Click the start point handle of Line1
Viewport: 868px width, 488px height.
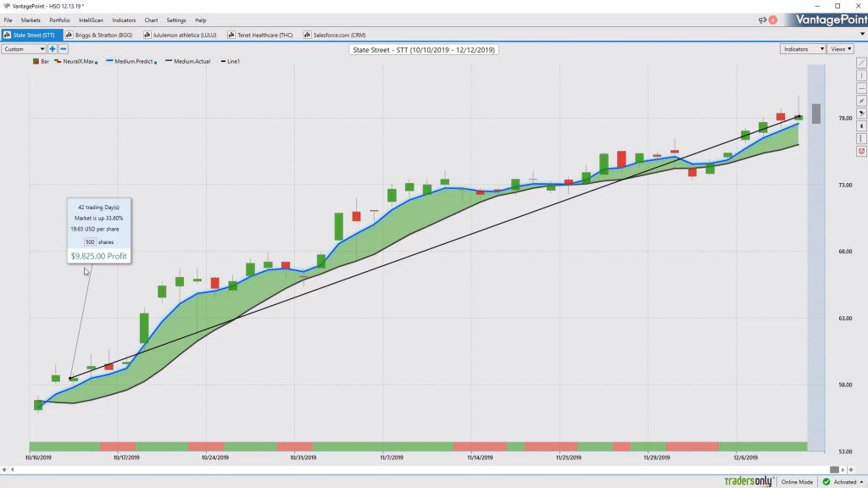(70, 379)
